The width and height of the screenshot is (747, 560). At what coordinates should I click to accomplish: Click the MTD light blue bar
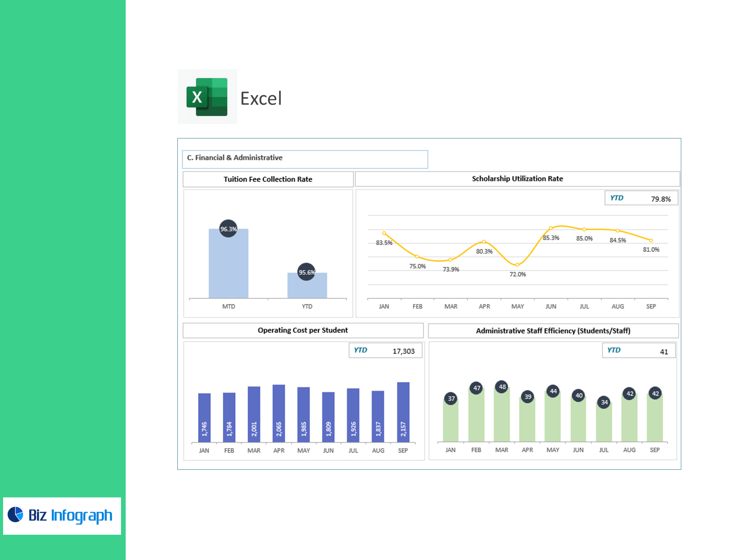pos(228,268)
